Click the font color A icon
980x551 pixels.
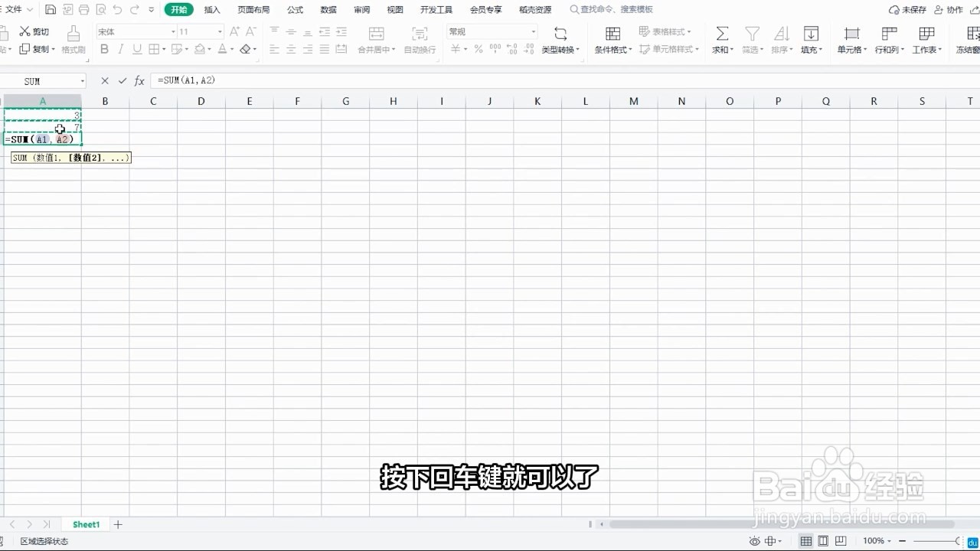pos(222,49)
